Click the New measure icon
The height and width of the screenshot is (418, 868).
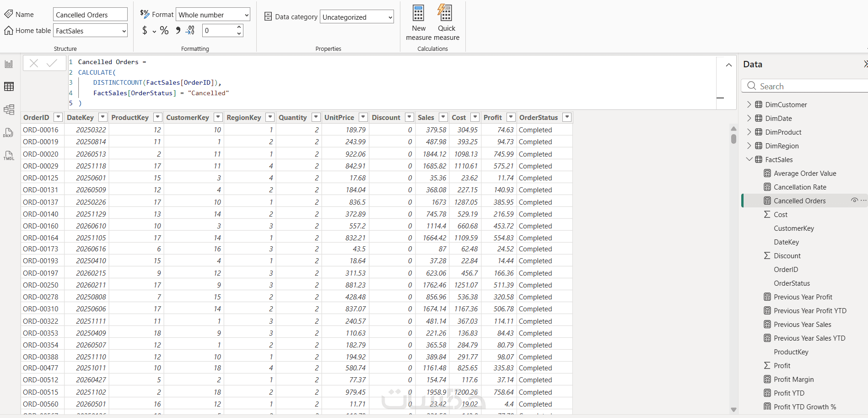[x=418, y=22]
